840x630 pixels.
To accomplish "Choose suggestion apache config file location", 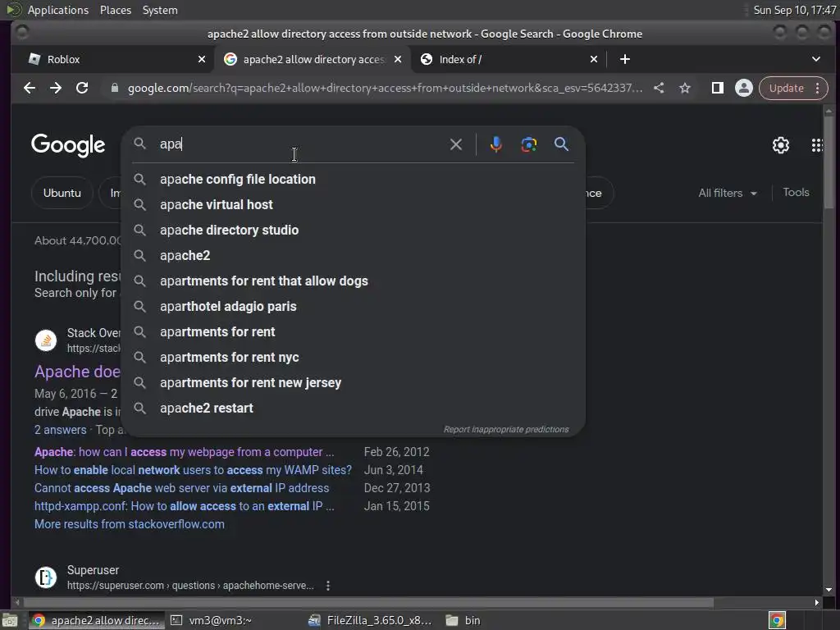I will tap(354, 179).
